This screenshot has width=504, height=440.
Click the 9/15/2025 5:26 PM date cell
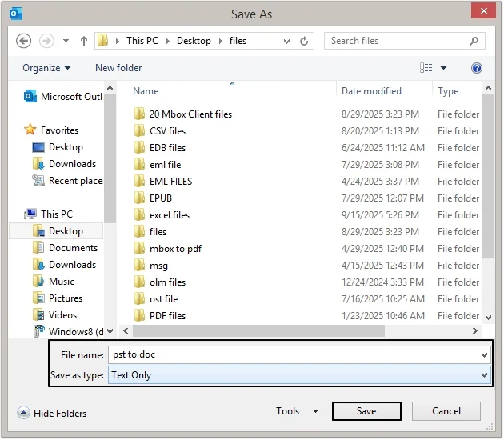380,214
